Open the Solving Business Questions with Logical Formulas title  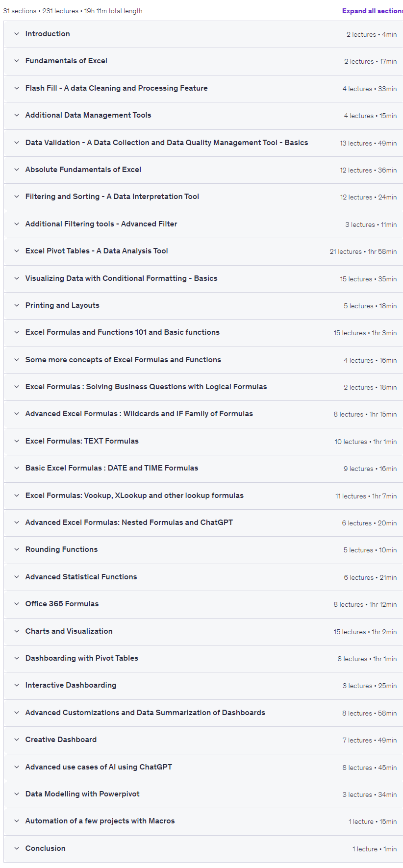[146, 387]
